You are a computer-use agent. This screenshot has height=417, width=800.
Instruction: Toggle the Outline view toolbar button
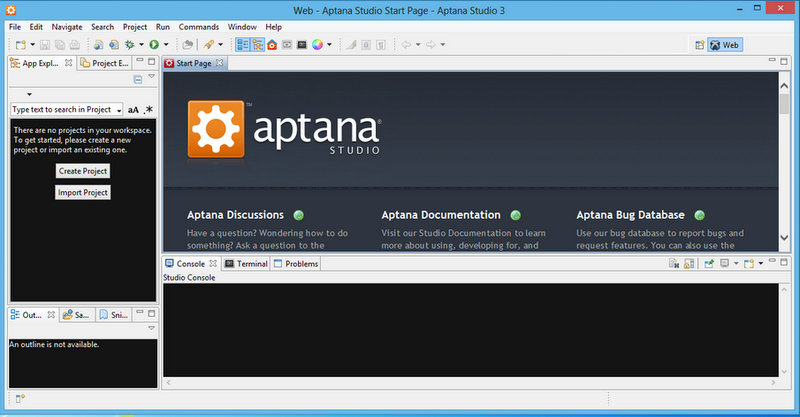[243, 45]
